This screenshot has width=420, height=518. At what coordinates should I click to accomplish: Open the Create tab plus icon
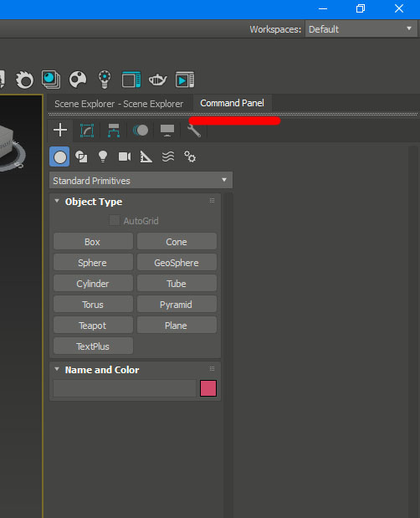60,131
